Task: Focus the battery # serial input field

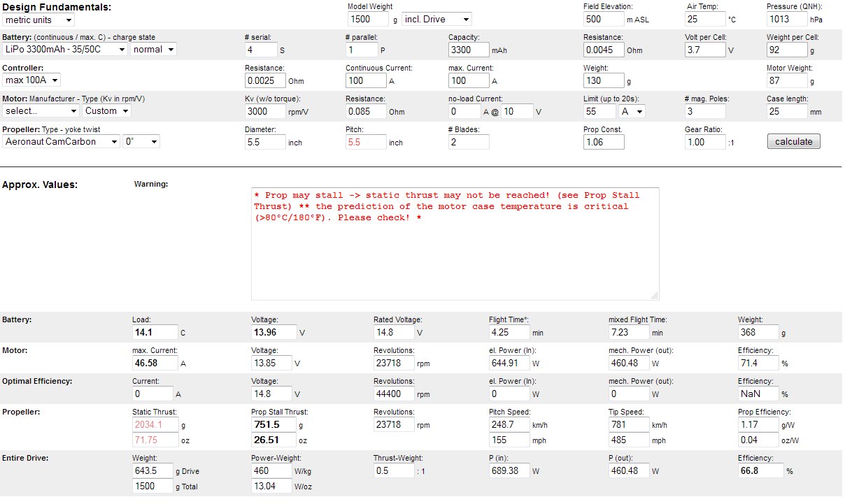Action: [260, 50]
